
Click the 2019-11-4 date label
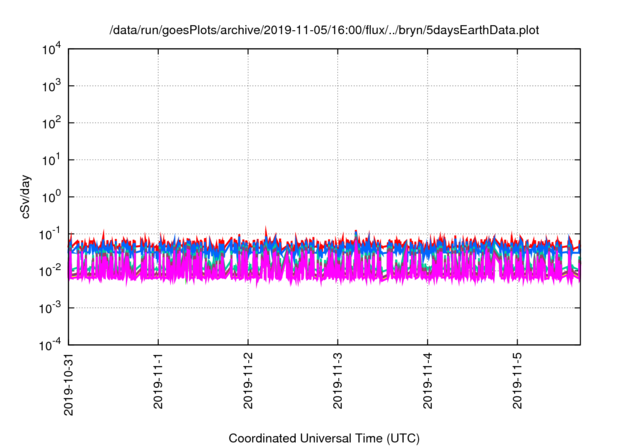(x=427, y=381)
